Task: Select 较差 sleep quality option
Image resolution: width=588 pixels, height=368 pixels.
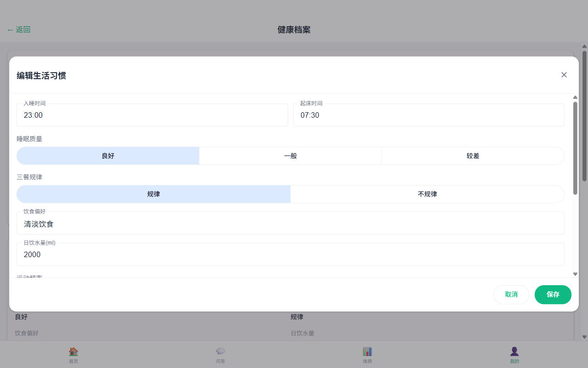Action: point(473,156)
